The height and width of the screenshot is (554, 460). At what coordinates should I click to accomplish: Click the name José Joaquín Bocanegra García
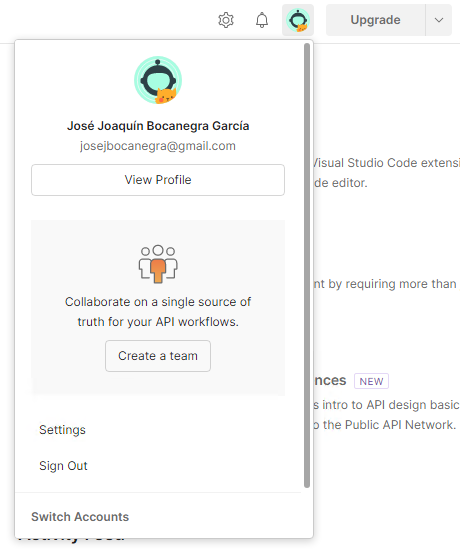point(158,126)
